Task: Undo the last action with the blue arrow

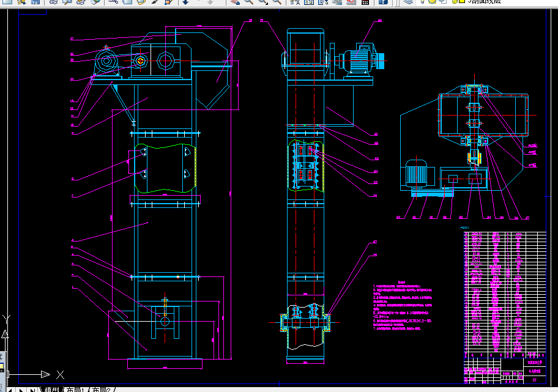Action: click(x=185, y=2)
